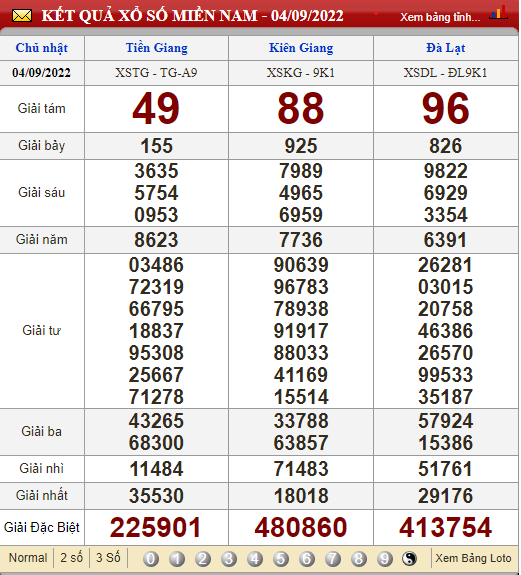This screenshot has height=575, width=521.
Task: Filter loto by digit 5 ball
Action: pos(281,559)
